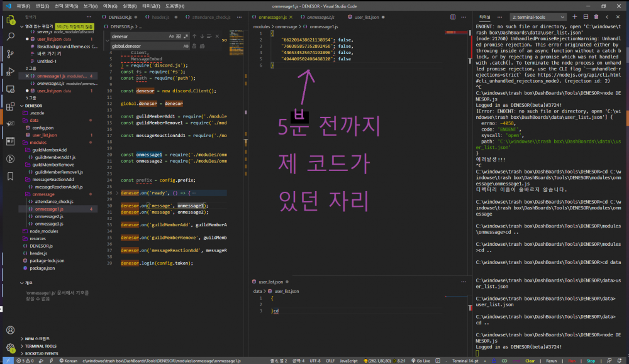Split the editor with the split icon

[453, 17]
